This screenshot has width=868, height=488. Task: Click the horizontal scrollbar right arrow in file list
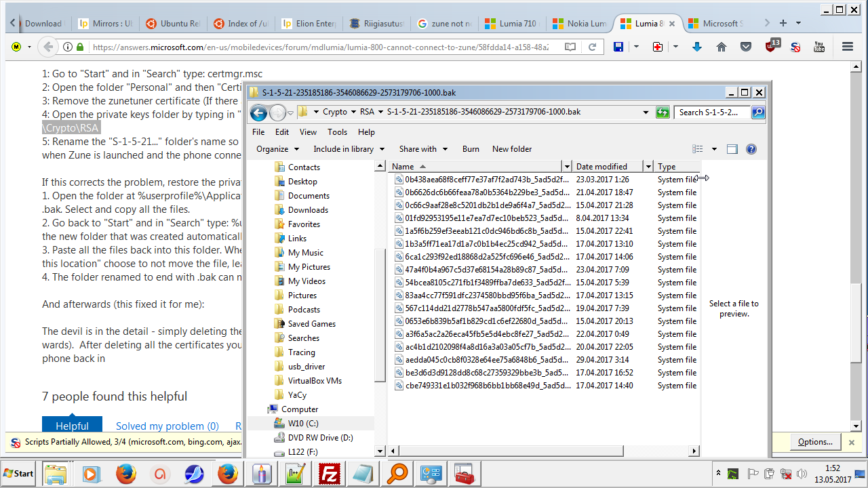click(694, 451)
